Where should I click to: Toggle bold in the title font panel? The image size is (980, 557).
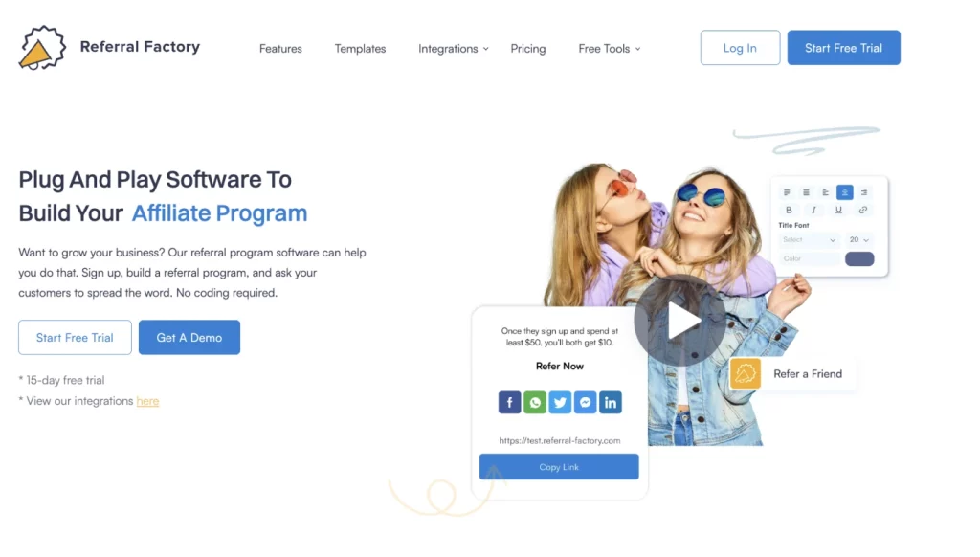point(789,210)
